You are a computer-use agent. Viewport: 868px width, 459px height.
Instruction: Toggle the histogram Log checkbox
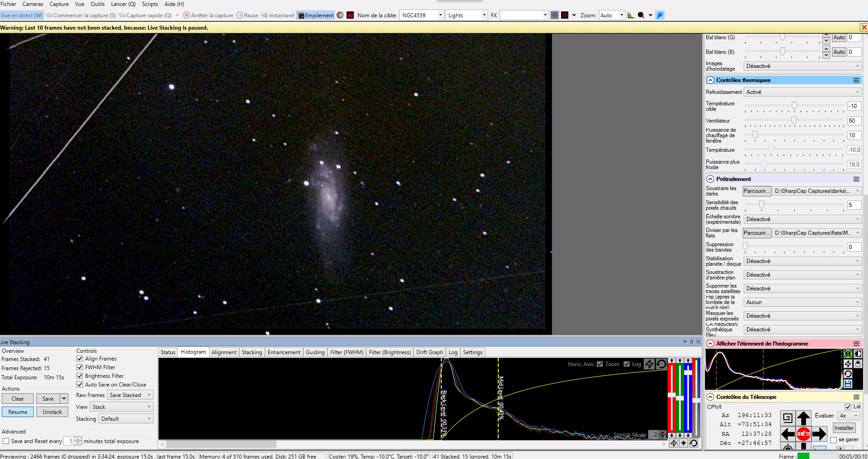point(627,364)
